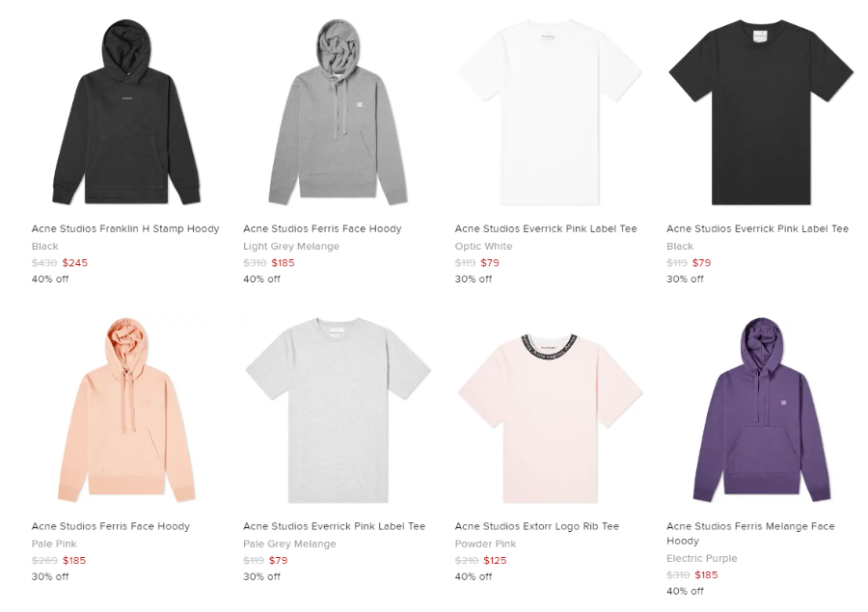Click the Ferris Face Hoody title above Light Grey Melange
This screenshot has width=868, height=612.
(322, 228)
